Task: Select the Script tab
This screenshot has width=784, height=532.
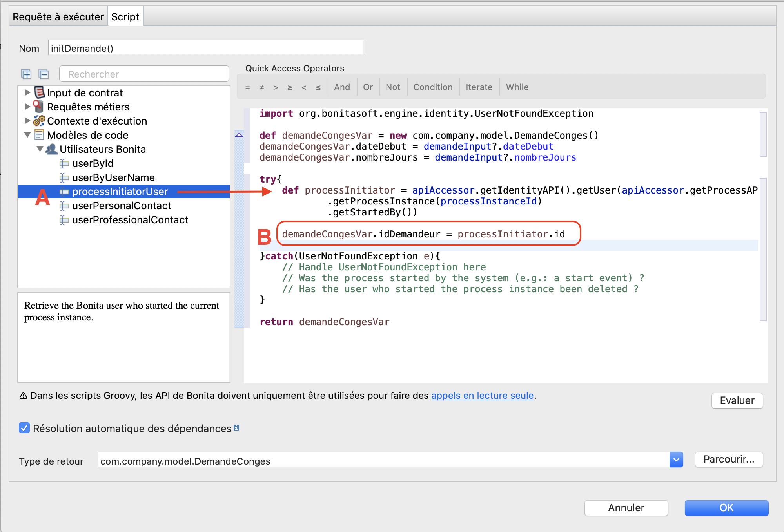Action: pos(125,17)
